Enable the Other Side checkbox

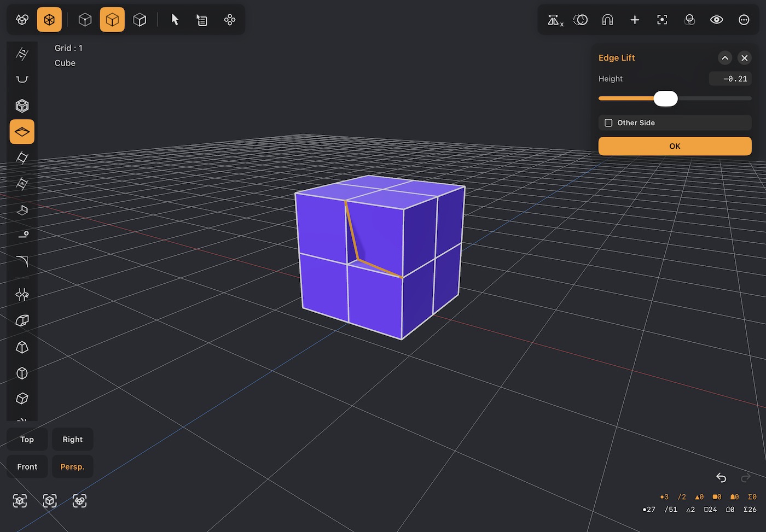tap(608, 122)
